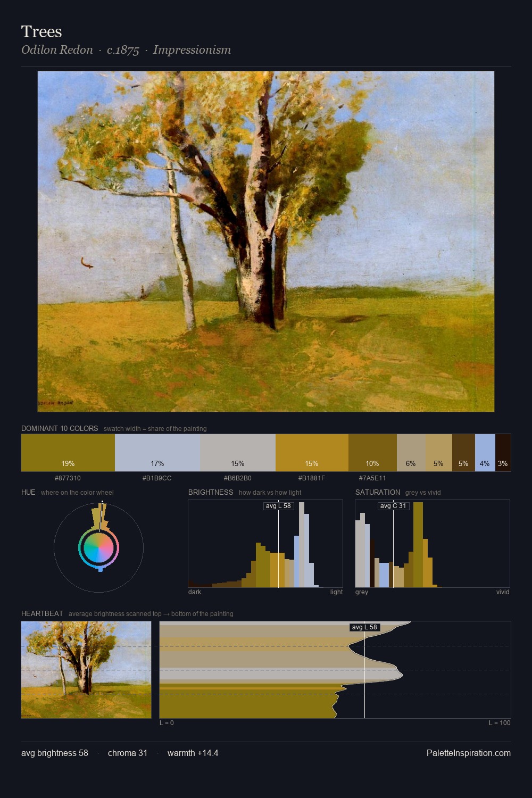Click the 'avg C 31' label in saturation chart
Screen dimensions: 532x798
(393, 506)
